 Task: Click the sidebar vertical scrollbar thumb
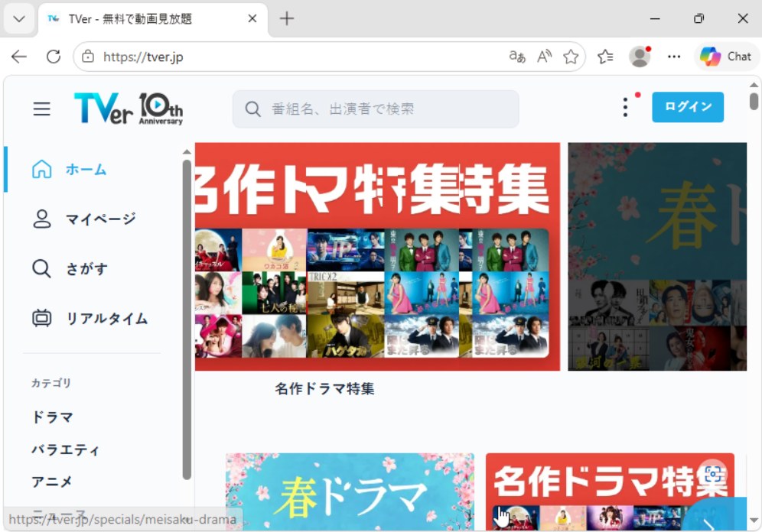coord(187,320)
